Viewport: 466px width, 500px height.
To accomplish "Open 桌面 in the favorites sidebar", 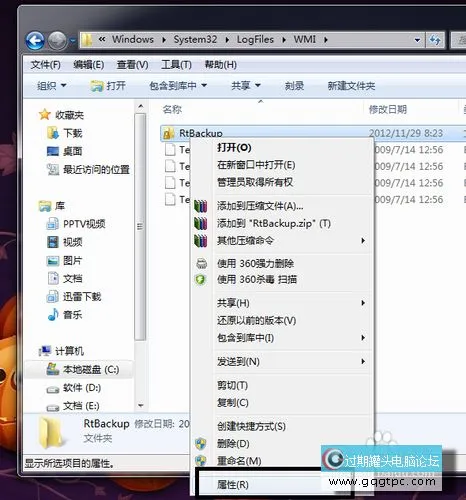I will click(x=65, y=151).
